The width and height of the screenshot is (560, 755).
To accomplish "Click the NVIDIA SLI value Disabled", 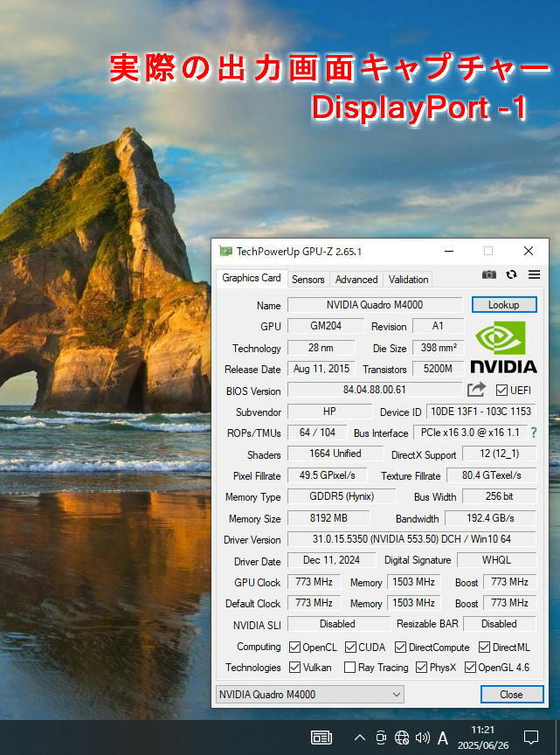I will tap(338, 624).
